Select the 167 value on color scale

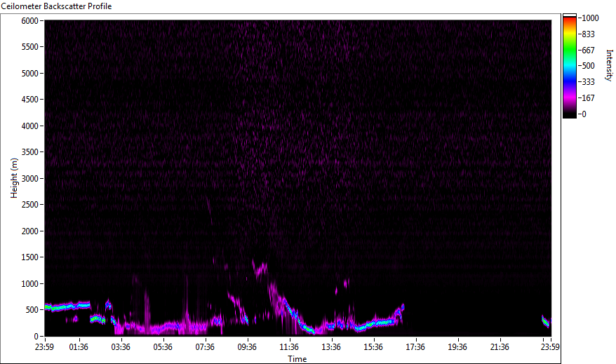coord(588,98)
